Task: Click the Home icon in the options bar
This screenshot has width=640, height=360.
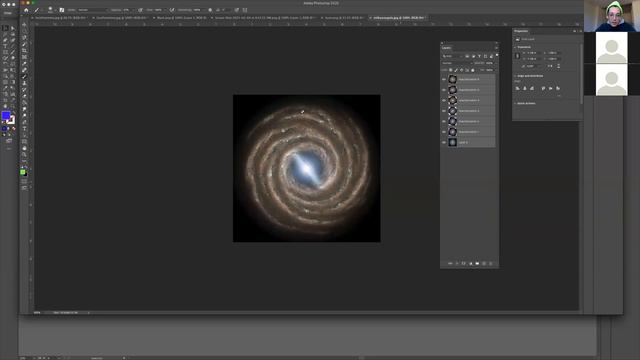Action: pyautogui.click(x=26, y=10)
